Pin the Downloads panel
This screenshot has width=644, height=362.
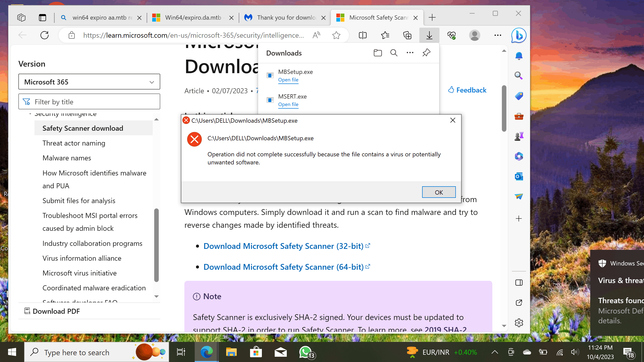[x=426, y=53]
